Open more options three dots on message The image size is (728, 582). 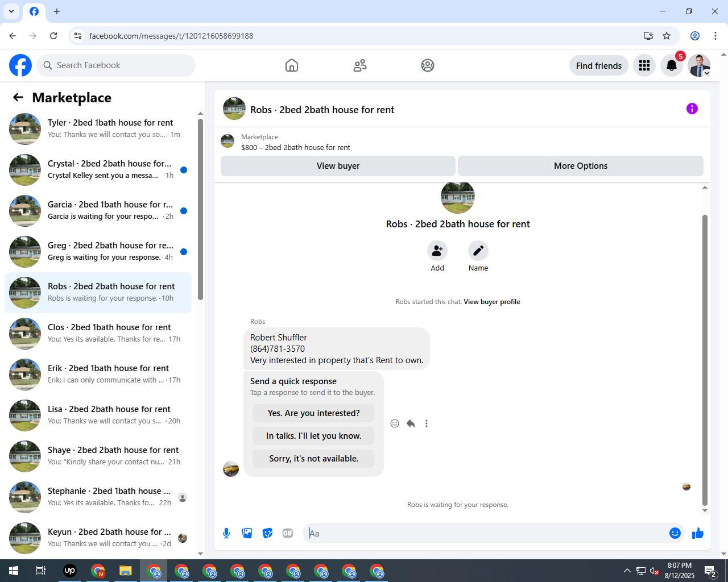427,423
